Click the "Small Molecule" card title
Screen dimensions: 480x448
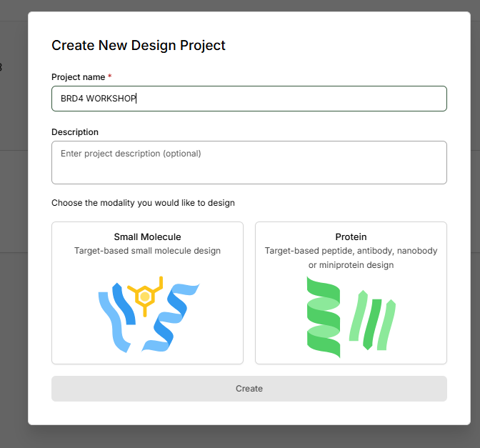(x=147, y=237)
